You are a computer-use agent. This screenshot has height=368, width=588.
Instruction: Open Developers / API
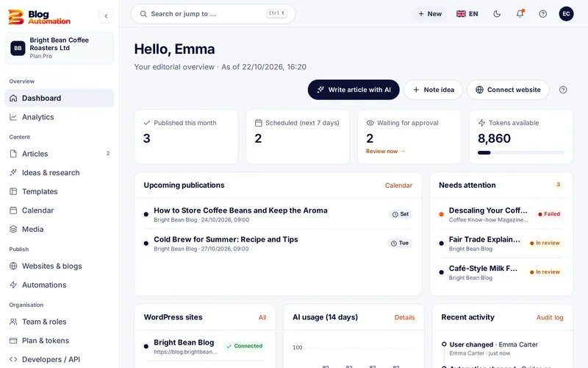pos(60,359)
